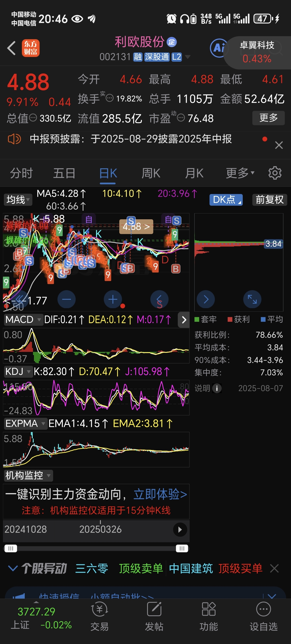This screenshot has width=291, height=644.
Task: Go back using the back arrow
Action: [11, 48]
